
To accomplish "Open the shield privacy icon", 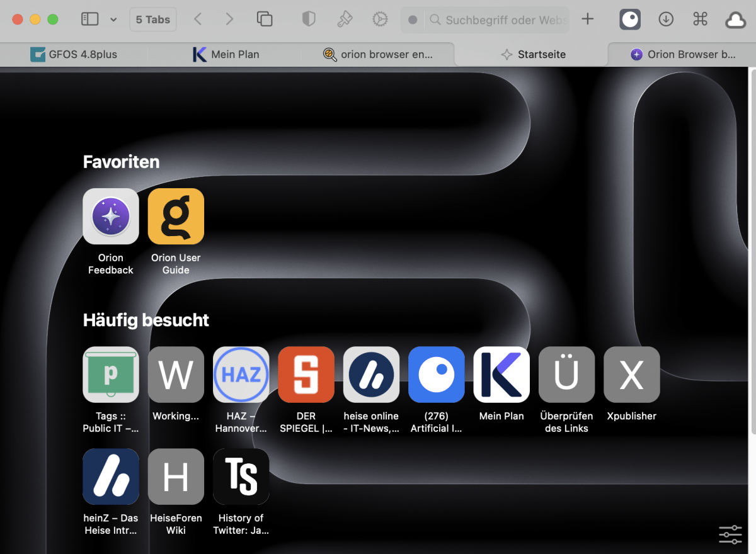I will (309, 20).
